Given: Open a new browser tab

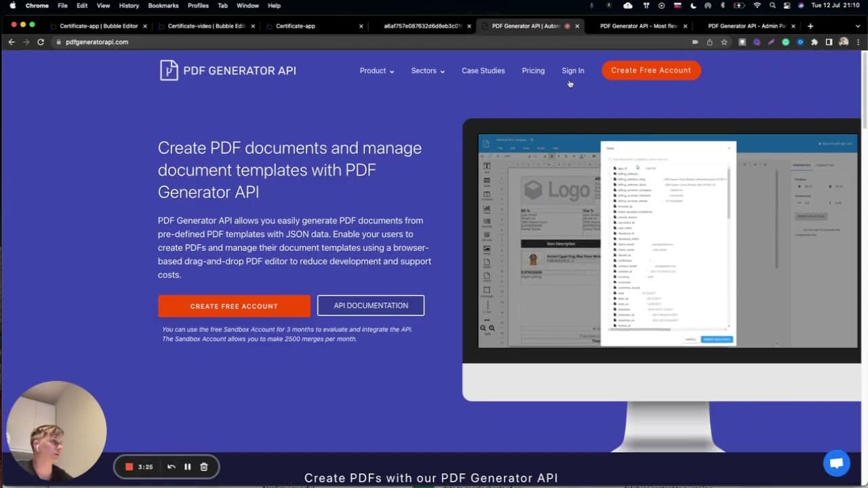Looking at the screenshot, I should pyautogui.click(x=810, y=26).
